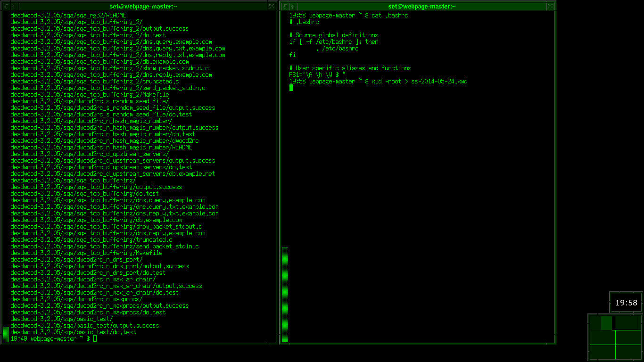Click the 19:58 clock widget
This screenshot has width=644, height=362.
[626, 303]
